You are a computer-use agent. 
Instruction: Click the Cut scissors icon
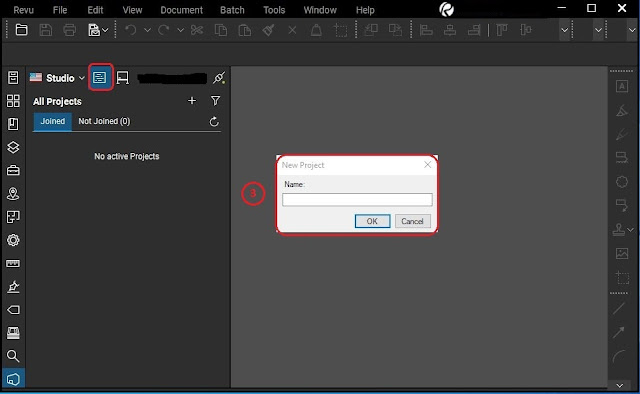coord(197,30)
